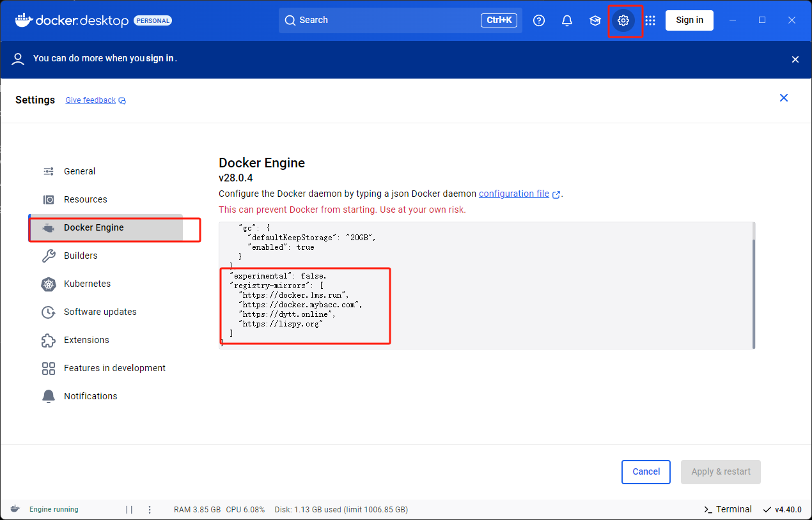This screenshot has height=520, width=812.
Task: Click the v4.40.0 version label
Action: 788,509
